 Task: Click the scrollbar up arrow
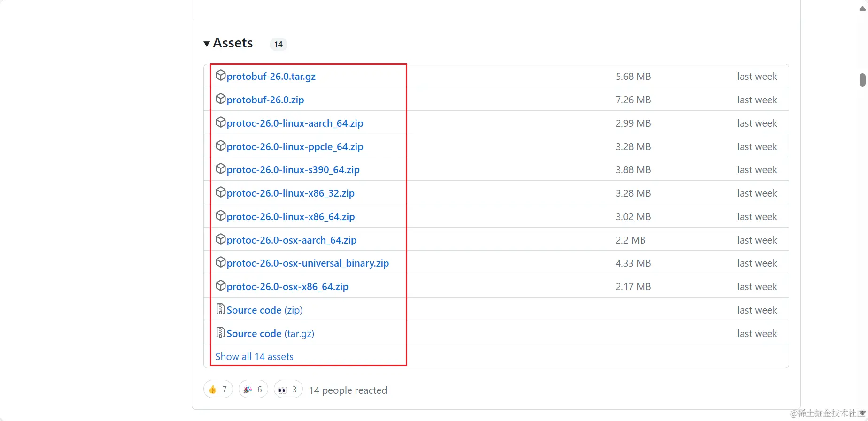pos(862,8)
